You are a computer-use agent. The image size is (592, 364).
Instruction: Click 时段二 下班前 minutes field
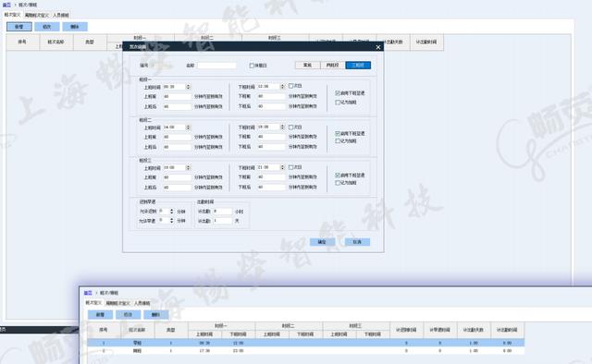coord(271,137)
